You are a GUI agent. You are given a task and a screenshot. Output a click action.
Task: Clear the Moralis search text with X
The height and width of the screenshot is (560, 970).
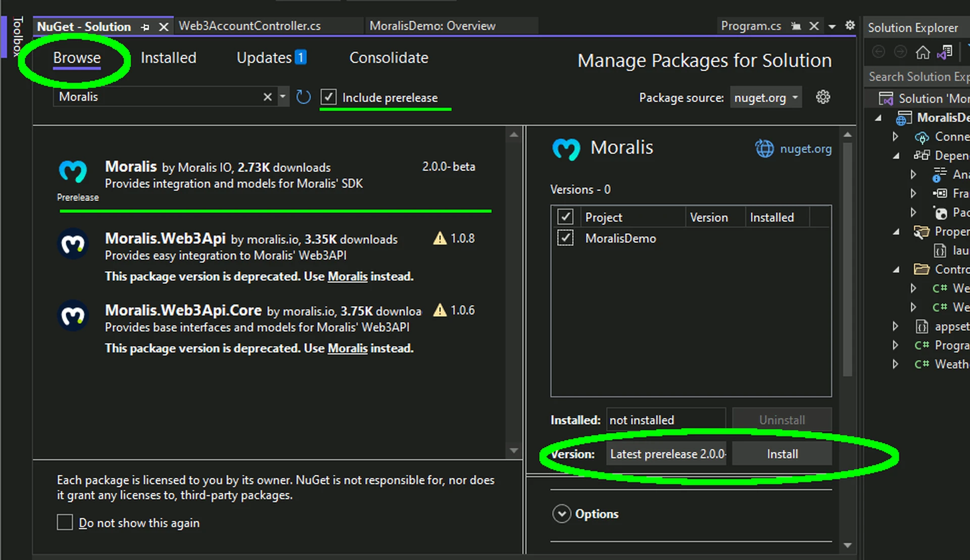click(x=267, y=97)
